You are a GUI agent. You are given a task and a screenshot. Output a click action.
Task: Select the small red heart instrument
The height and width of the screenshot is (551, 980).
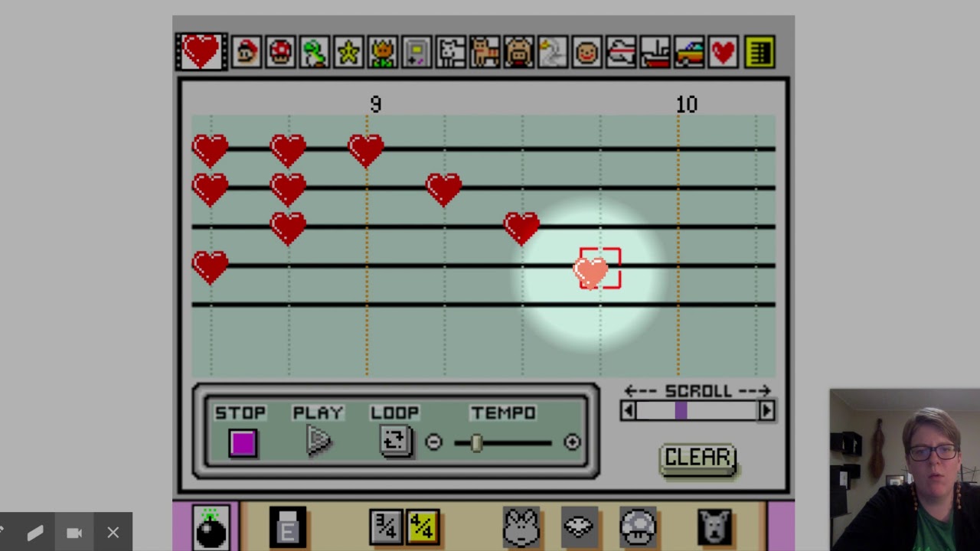(x=724, y=53)
